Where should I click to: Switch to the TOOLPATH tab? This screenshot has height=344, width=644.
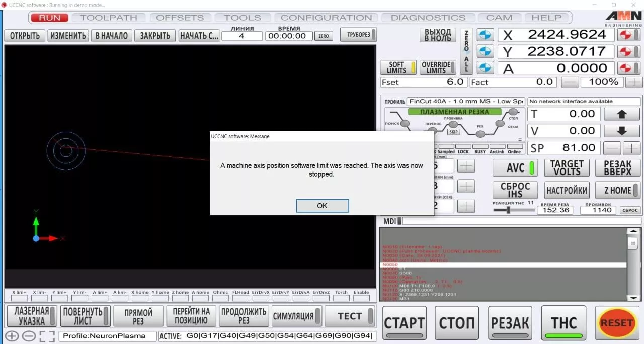click(108, 17)
